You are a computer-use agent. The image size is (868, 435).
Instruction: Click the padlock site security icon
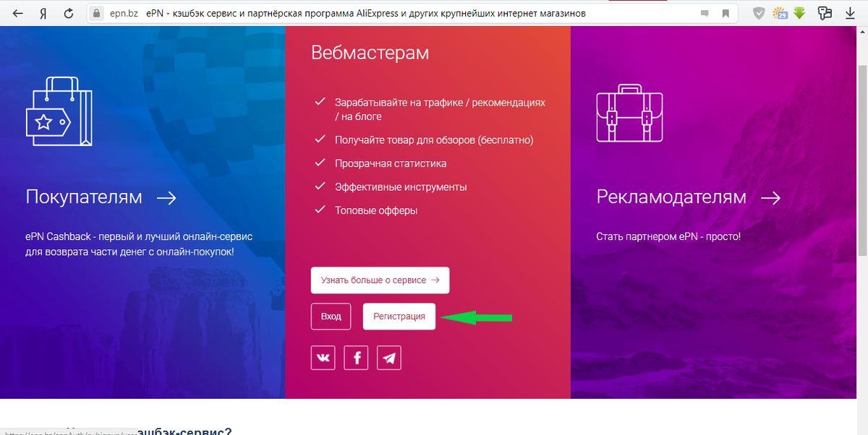[x=97, y=13]
